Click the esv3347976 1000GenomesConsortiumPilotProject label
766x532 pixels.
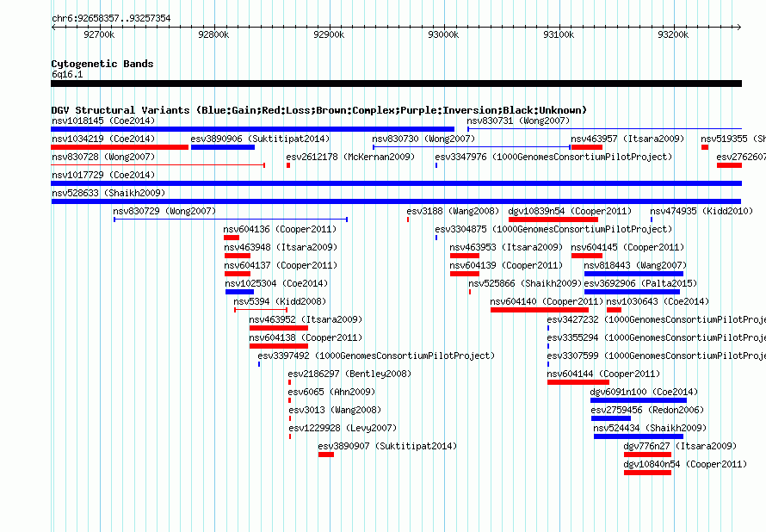tap(553, 157)
